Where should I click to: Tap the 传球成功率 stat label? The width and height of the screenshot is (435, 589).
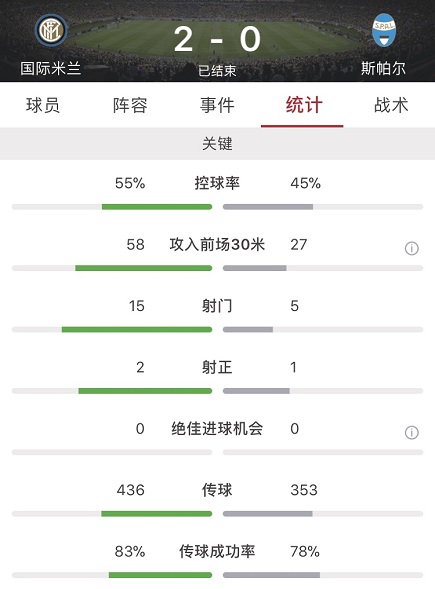click(x=217, y=551)
